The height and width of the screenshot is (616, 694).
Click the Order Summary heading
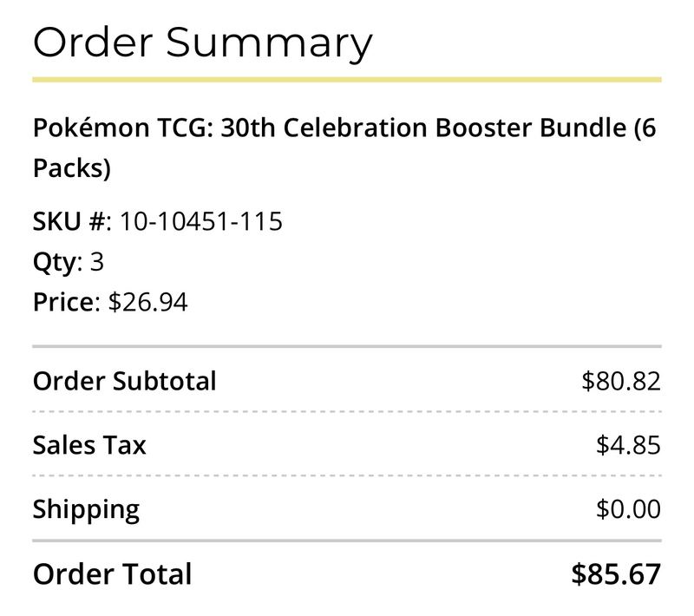click(x=203, y=44)
